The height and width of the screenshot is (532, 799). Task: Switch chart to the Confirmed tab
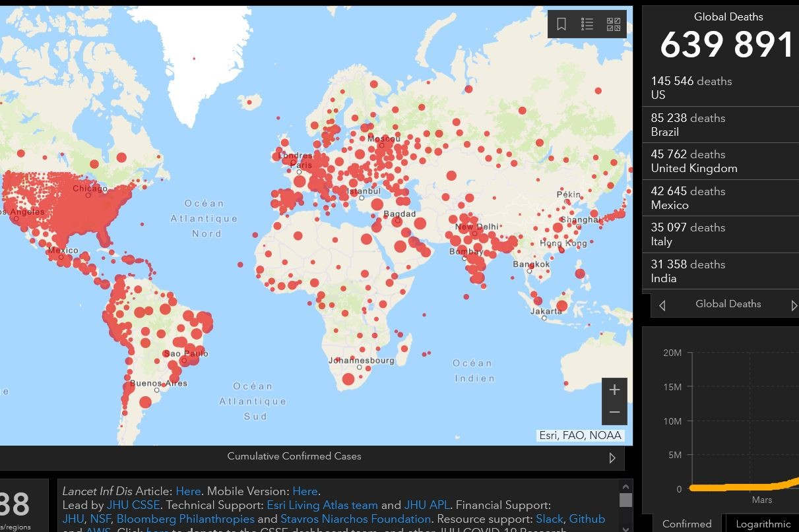[x=687, y=523]
